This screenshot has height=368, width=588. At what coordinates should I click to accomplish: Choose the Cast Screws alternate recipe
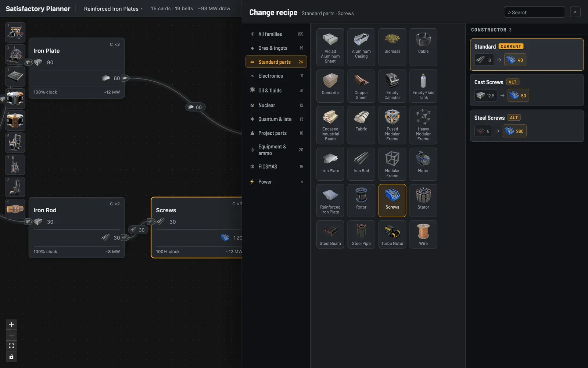click(527, 90)
